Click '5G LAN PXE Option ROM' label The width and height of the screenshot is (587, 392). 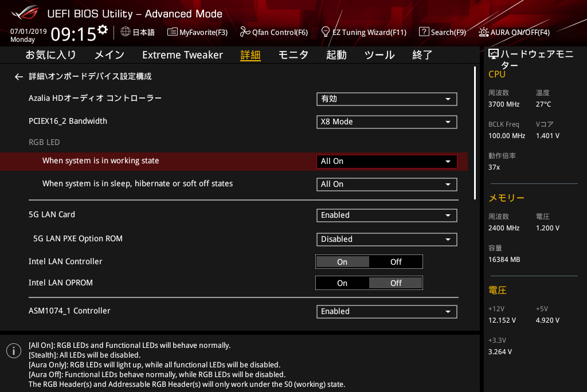click(78, 239)
